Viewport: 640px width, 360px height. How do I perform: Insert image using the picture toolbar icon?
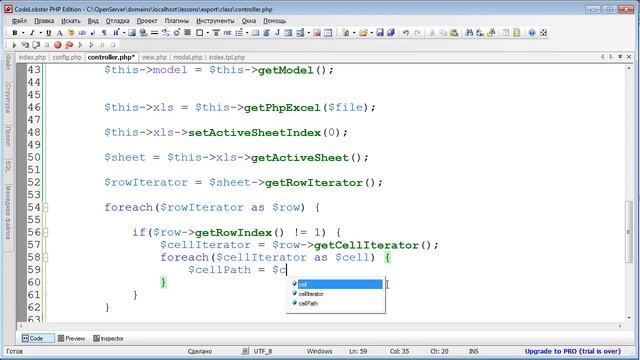pos(132,33)
